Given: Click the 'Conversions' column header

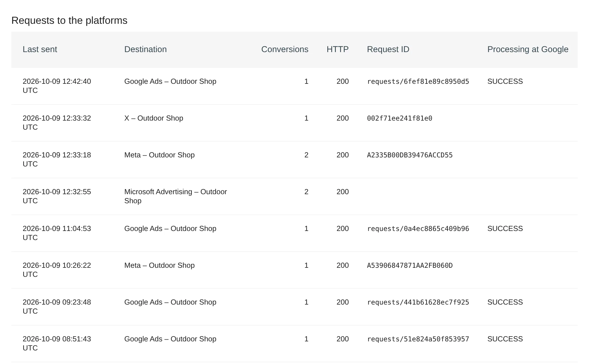Looking at the screenshot, I should tap(285, 49).
